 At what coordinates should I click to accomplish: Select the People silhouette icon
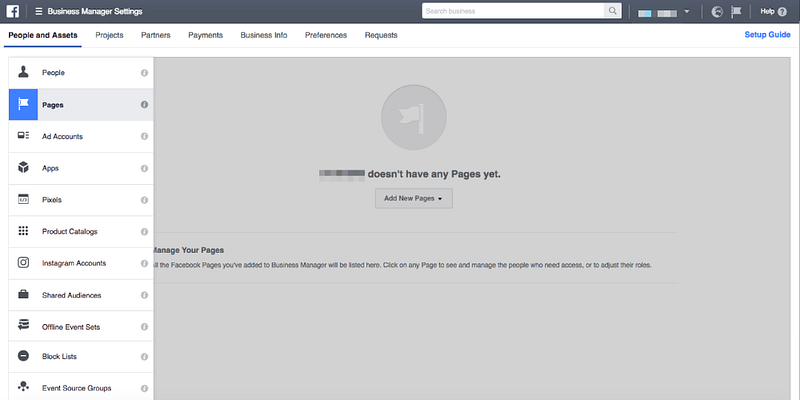coord(23,72)
